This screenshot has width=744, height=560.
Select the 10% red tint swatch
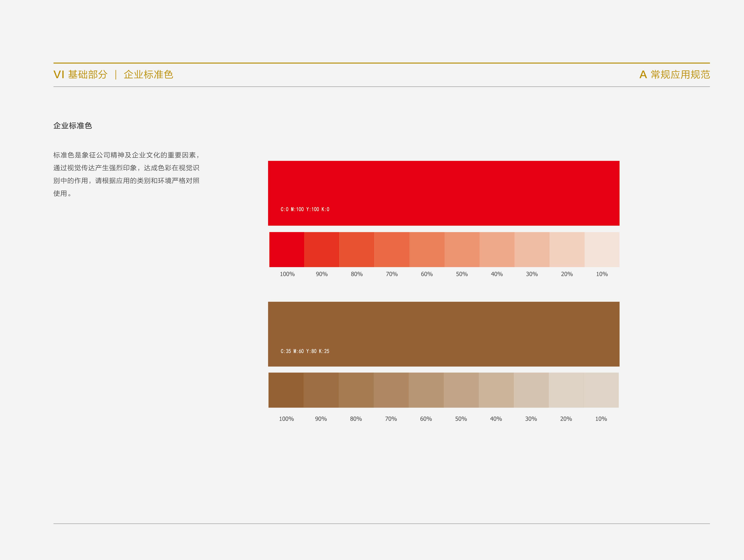point(602,249)
